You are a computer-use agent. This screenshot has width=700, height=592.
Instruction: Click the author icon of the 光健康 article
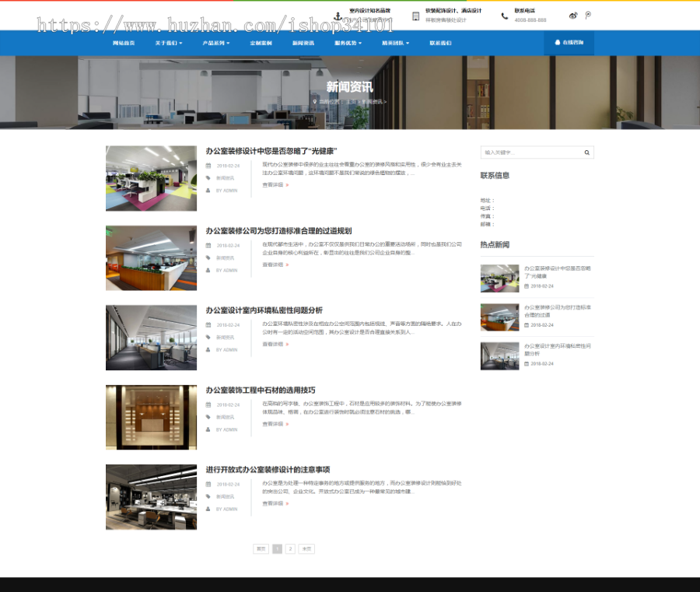[208, 190]
